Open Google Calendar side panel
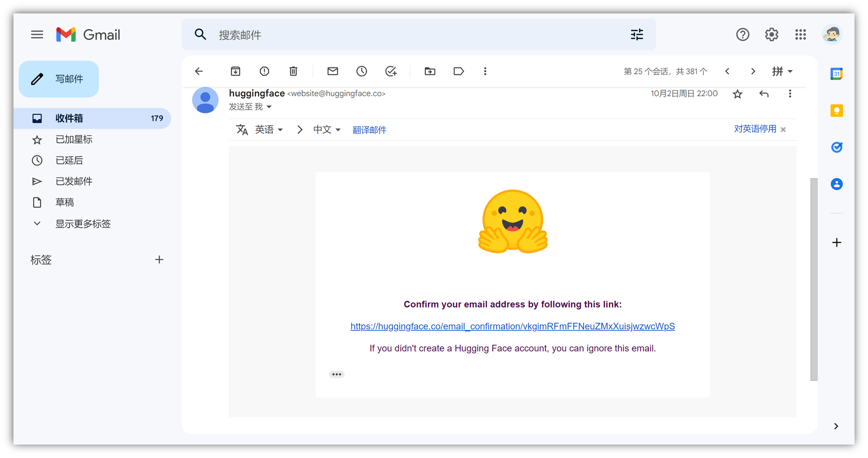 (836, 74)
